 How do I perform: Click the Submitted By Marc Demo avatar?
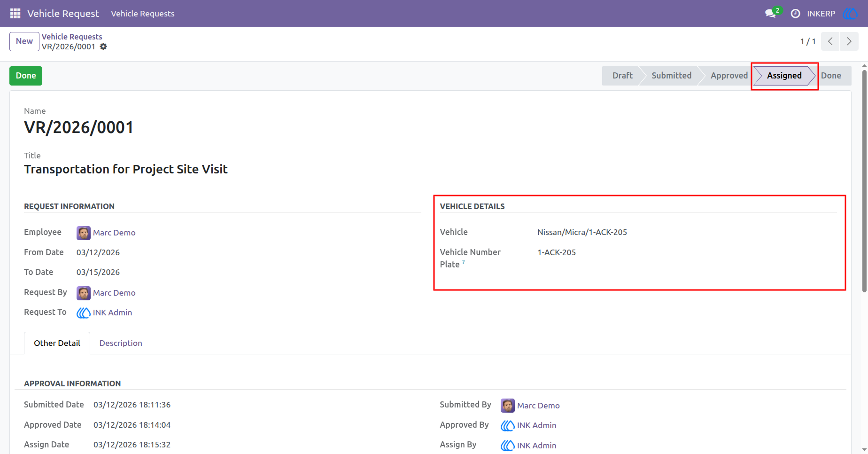pos(508,406)
